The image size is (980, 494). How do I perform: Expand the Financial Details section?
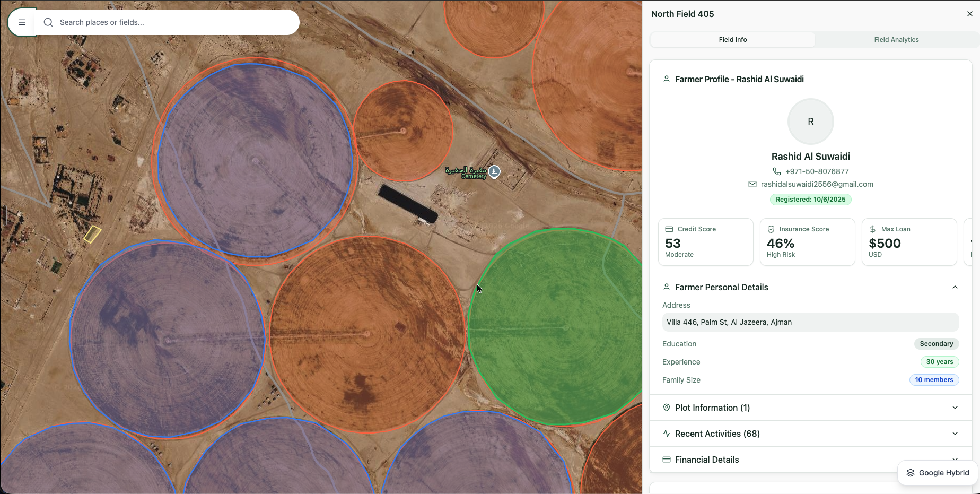pos(810,460)
